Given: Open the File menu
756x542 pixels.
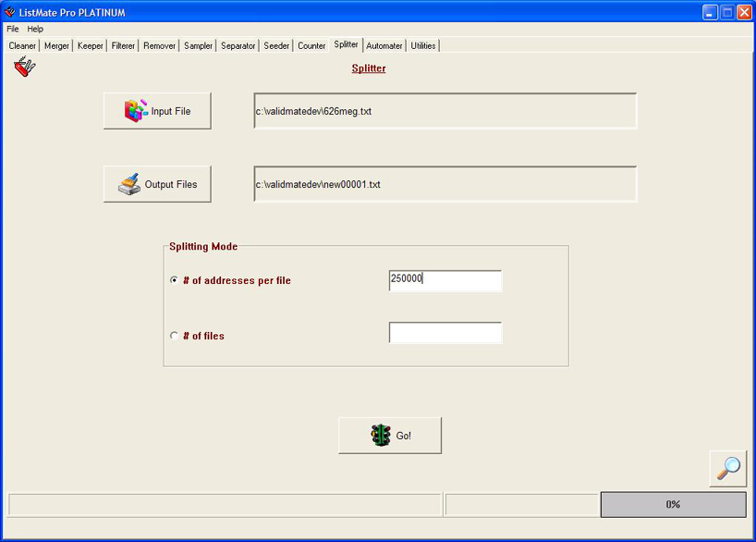Looking at the screenshot, I should pos(13,30).
